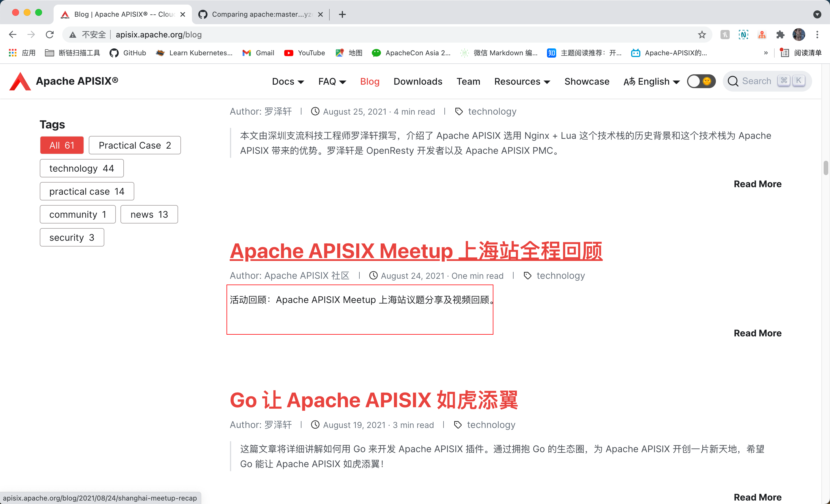
Task: Switch to the Comparing apache:master tab
Action: coord(261,14)
